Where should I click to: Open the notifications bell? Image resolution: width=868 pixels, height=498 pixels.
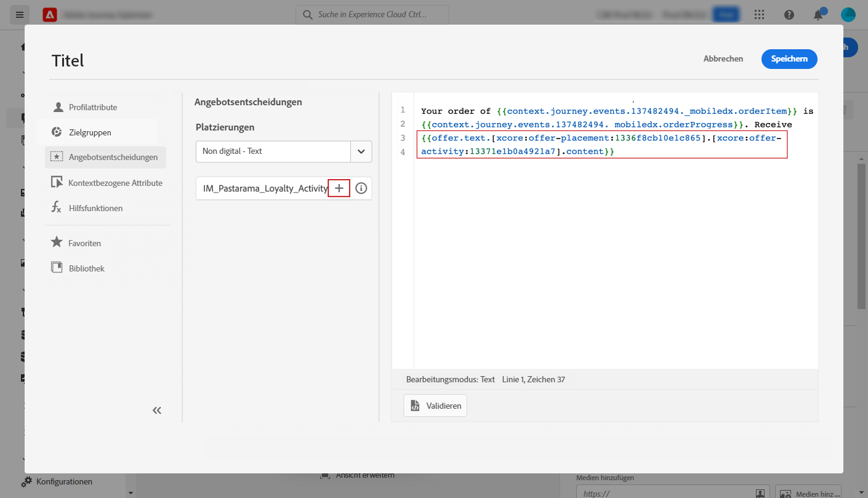818,15
